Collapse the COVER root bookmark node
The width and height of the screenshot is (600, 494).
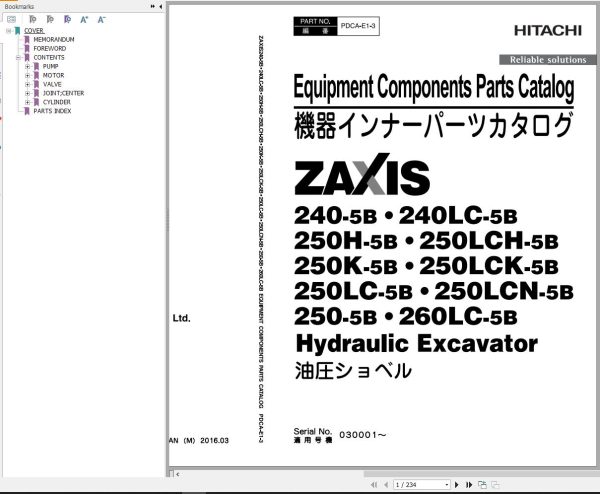pyautogui.click(x=8, y=31)
